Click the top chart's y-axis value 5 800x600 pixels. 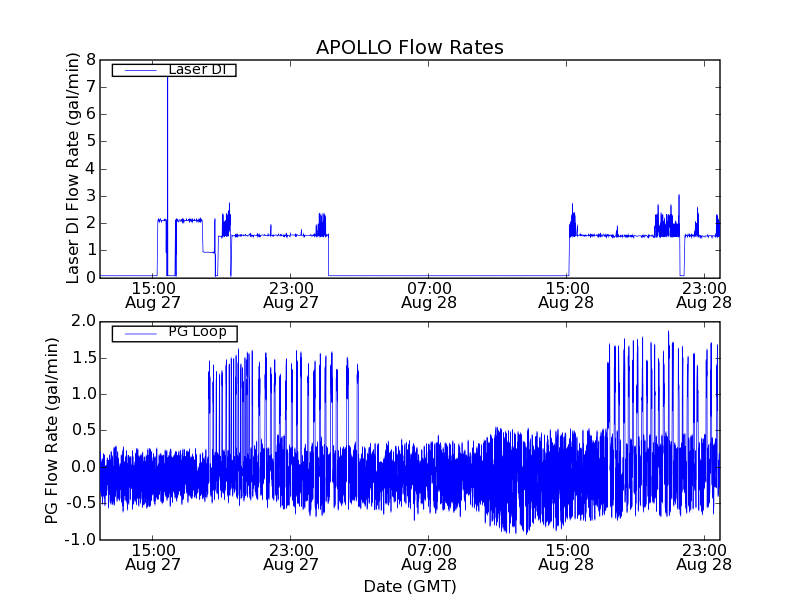[x=91, y=141]
